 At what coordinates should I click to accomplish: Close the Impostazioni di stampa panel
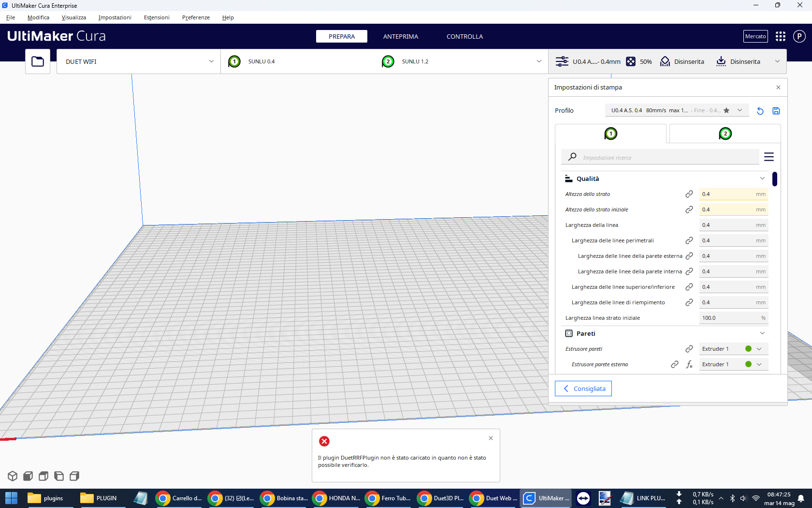[778, 88]
